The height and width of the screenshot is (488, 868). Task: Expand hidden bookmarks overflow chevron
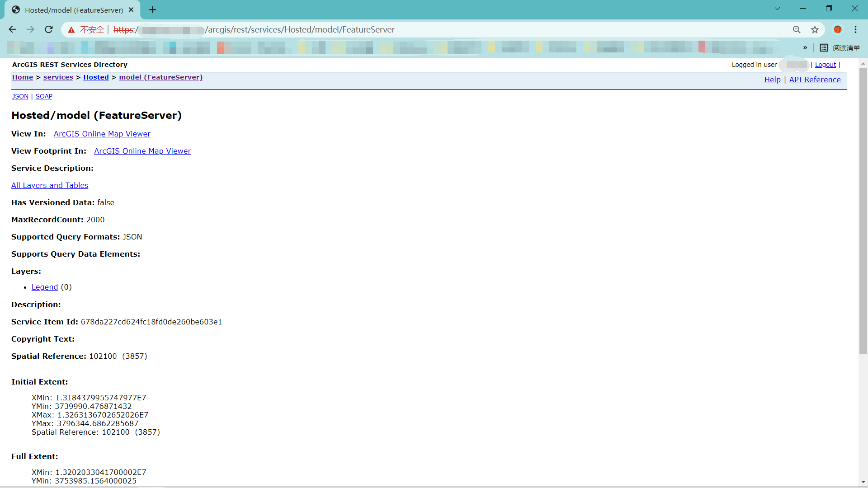[805, 48]
